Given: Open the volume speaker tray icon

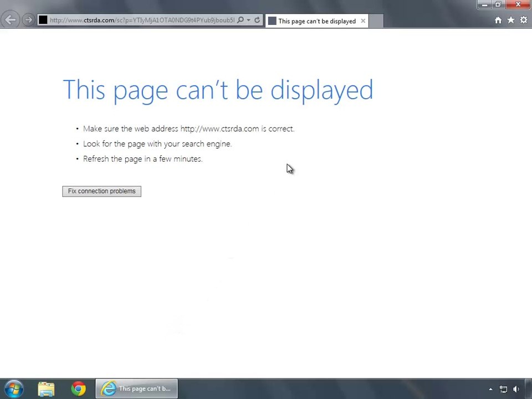Looking at the screenshot, I should 516,389.
